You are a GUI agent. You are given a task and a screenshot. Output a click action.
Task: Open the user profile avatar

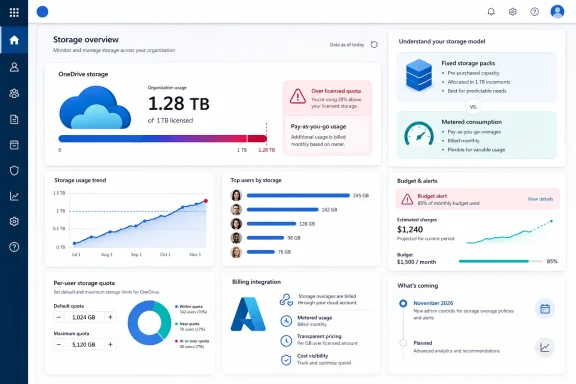557,12
